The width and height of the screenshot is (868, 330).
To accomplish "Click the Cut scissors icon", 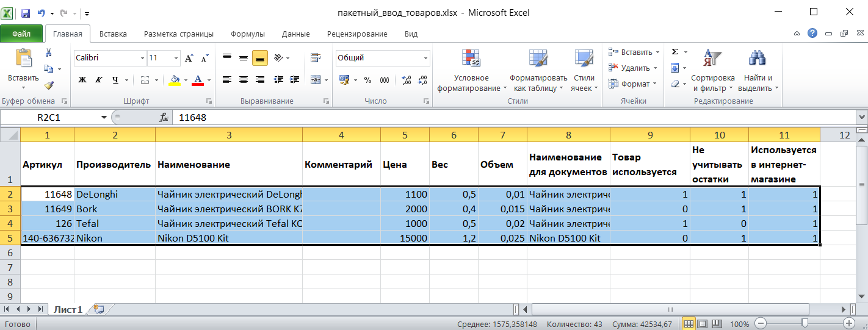I will tap(49, 54).
